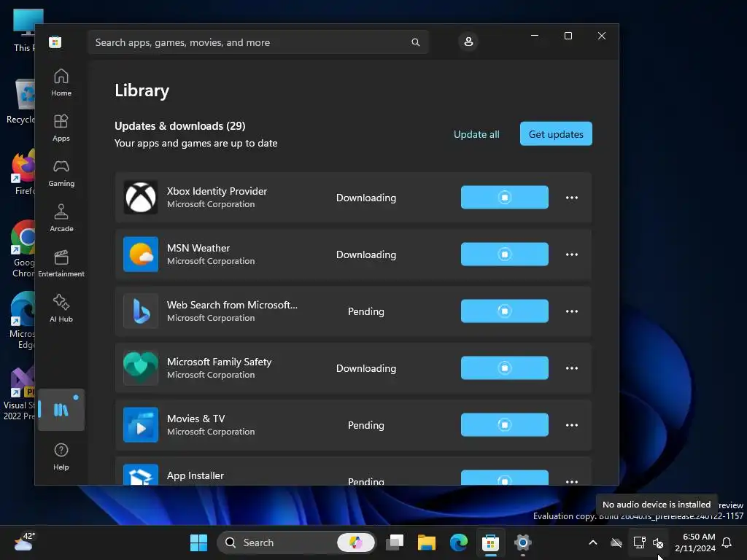Screen dimensions: 747x560
Task: Click the Web Search from Microsoft Bing icon
Action: tap(141, 311)
